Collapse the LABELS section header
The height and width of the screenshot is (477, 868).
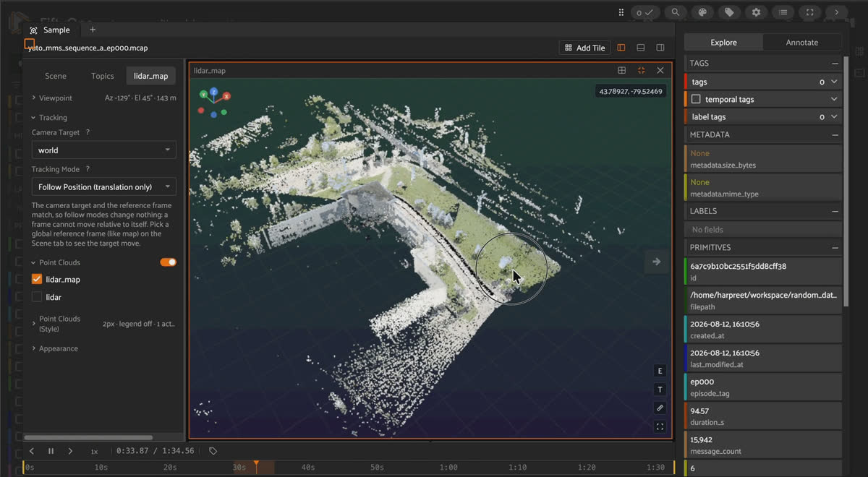pos(835,212)
